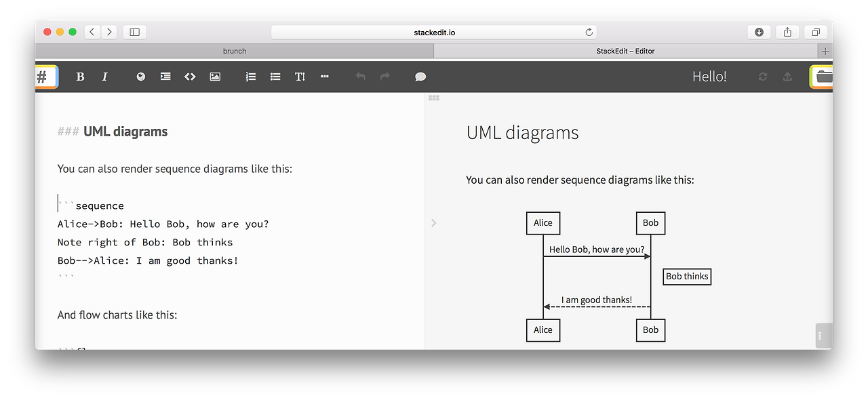Click the bottom Bob box in diagram

pos(650,330)
